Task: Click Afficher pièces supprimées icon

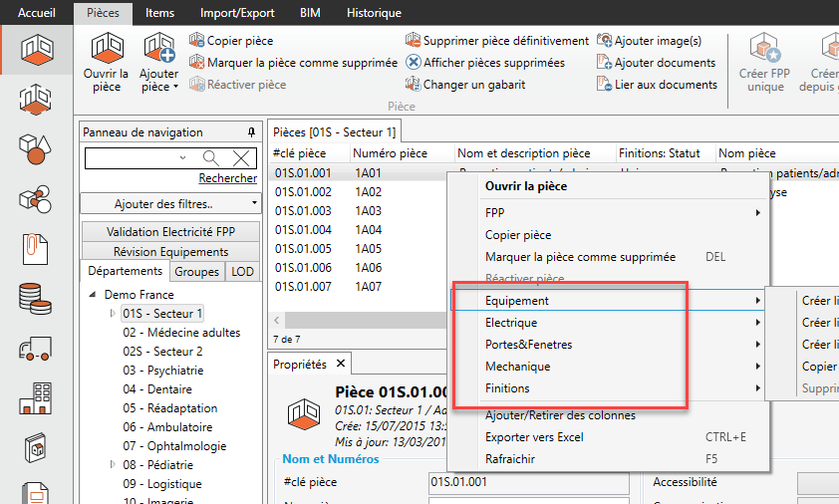Action: click(x=414, y=63)
